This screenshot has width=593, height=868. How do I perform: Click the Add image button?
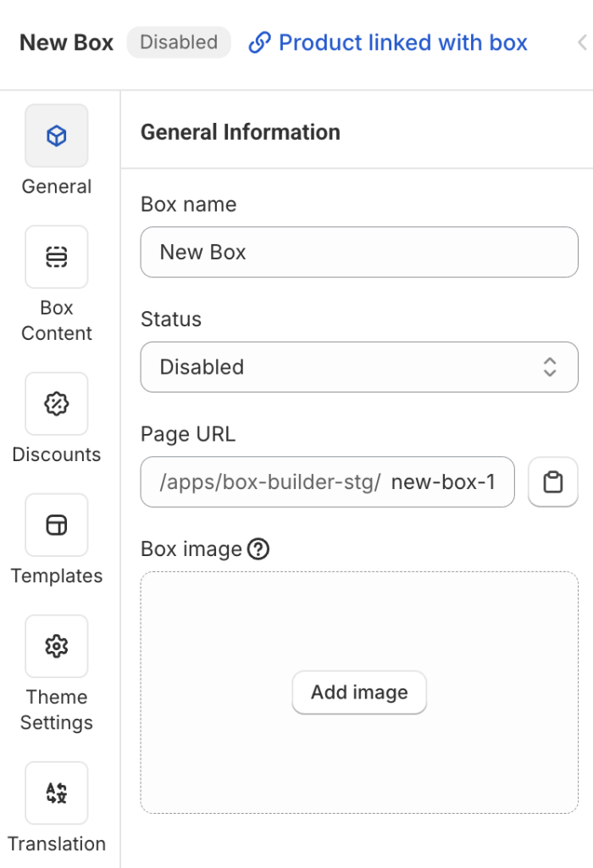(359, 693)
